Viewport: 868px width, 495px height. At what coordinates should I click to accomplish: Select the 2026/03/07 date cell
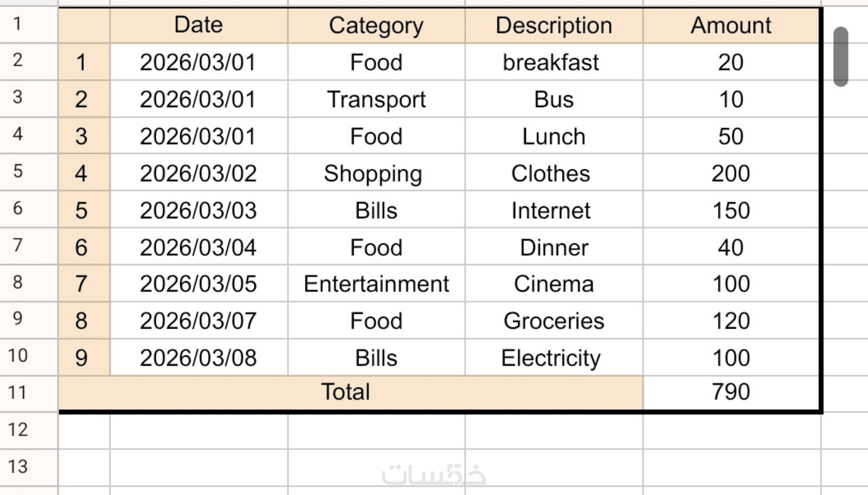(x=199, y=321)
